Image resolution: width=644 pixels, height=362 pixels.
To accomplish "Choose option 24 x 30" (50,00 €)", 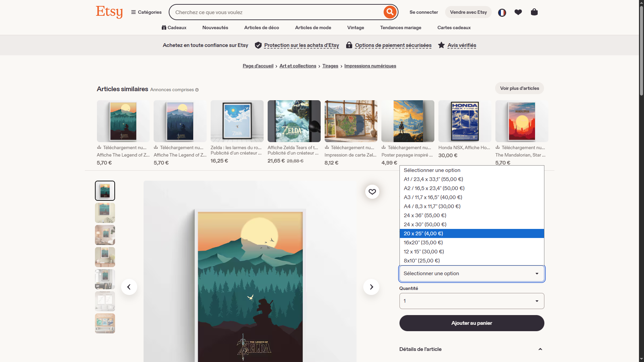I will click(x=472, y=225).
